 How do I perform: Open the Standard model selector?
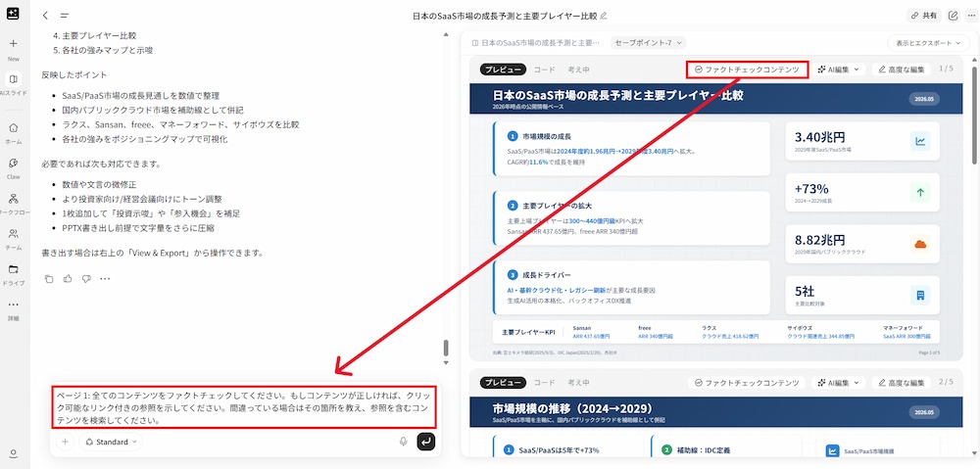point(112,442)
